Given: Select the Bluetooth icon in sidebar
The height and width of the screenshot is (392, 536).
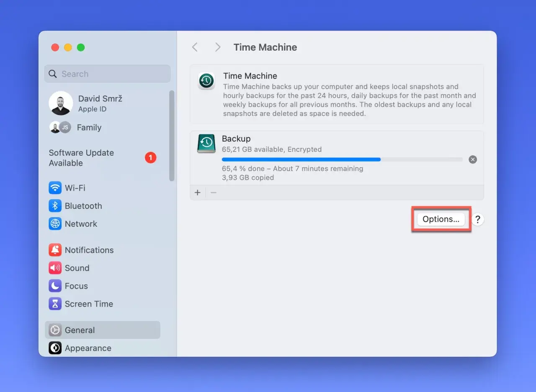Looking at the screenshot, I should pyautogui.click(x=55, y=206).
